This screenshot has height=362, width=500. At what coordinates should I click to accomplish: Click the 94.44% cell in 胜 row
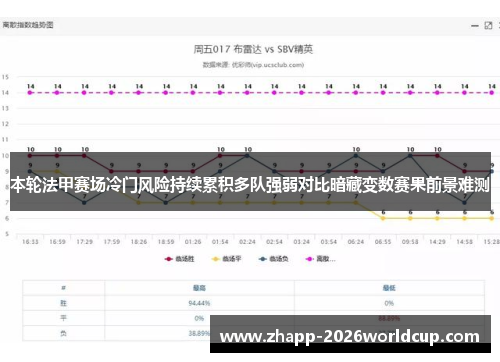click(x=199, y=303)
